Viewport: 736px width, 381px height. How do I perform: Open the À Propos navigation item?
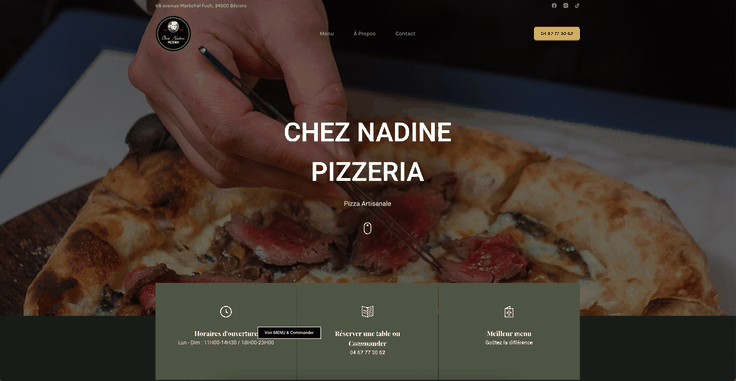tap(364, 34)
